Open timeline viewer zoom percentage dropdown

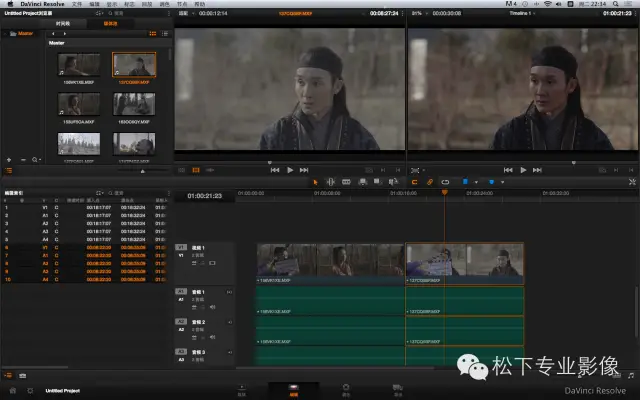coord(427,13)
